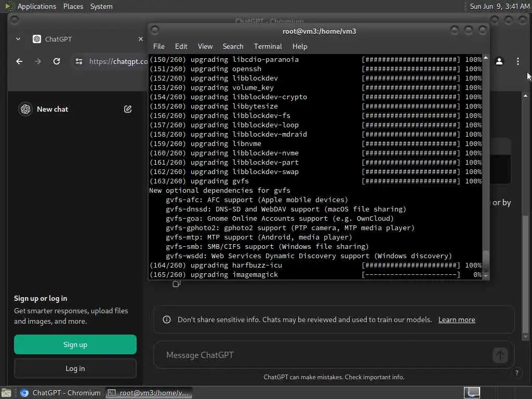Open the Applications menu in top panel
Screen dimensions: 532x399
tap(37, 6)
